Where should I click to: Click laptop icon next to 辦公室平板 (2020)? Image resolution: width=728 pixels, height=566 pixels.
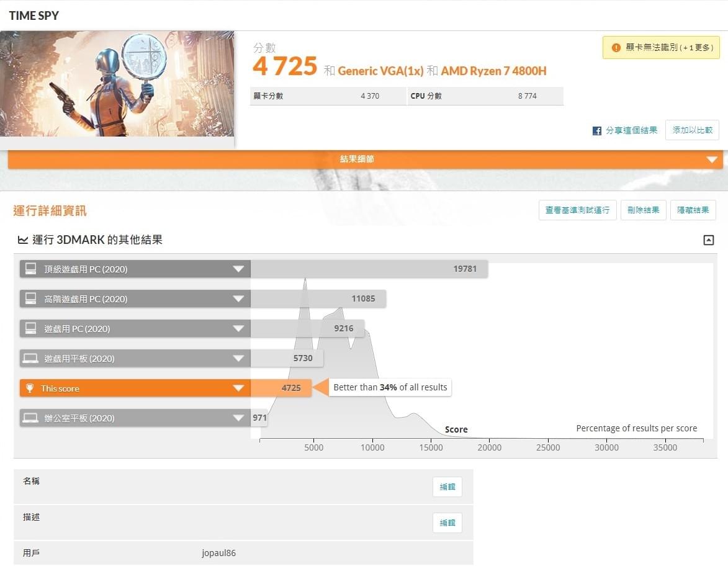(x=30, y=418)
